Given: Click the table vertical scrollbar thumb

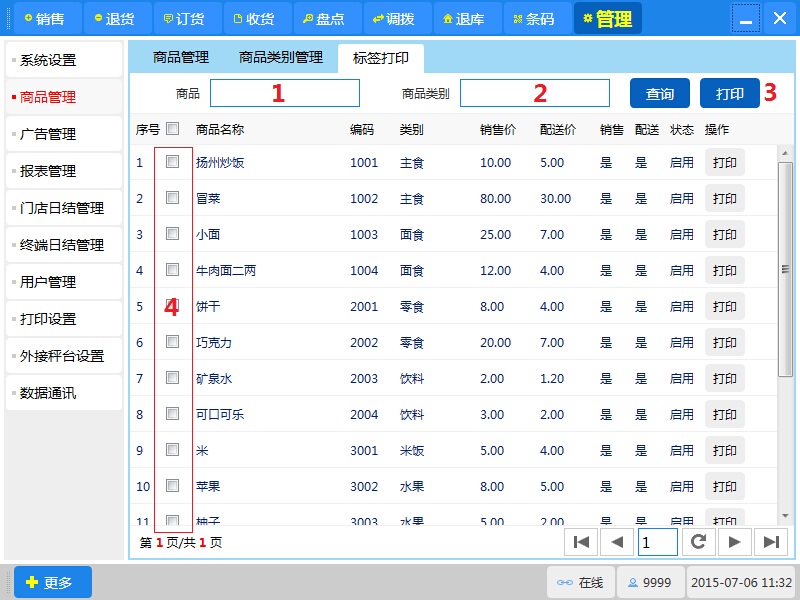Looking at the screenshot, I should coord(785,269).
